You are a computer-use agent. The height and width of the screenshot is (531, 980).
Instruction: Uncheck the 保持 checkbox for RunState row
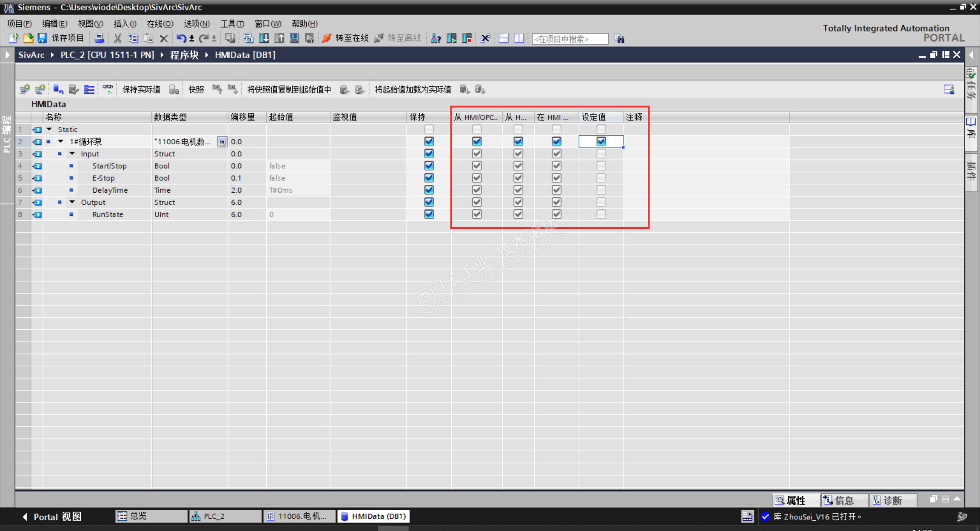coord(429,214)
